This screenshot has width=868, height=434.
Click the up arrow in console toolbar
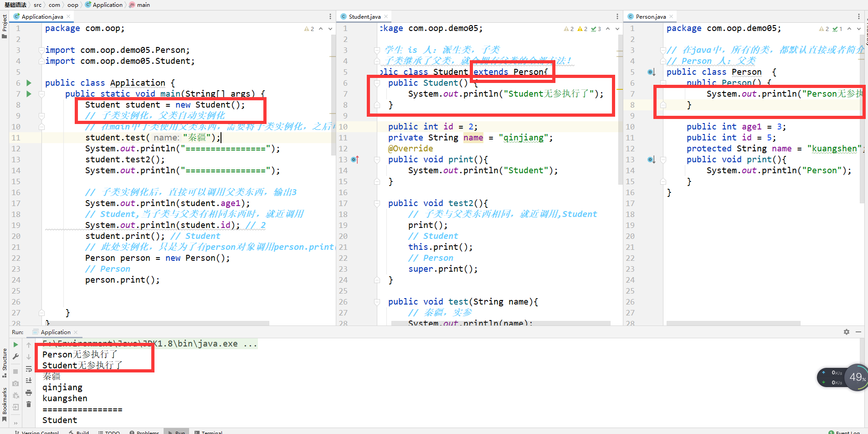(x=29, y=345)
